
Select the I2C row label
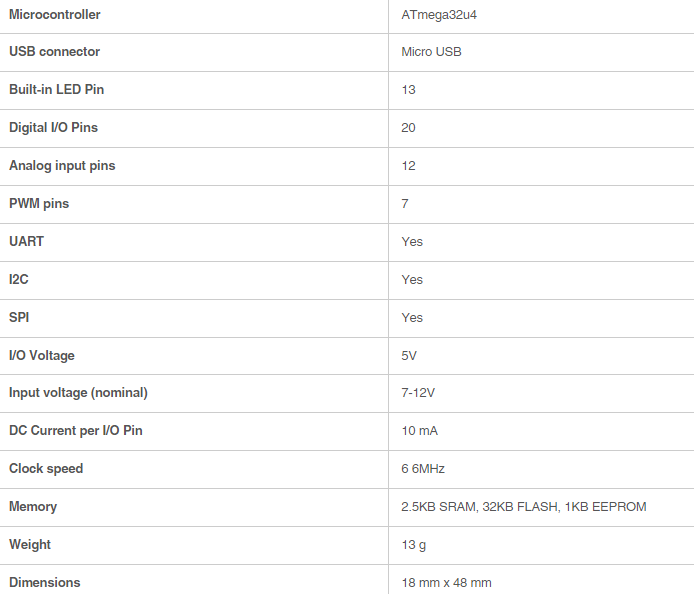(x=19, y=280)
